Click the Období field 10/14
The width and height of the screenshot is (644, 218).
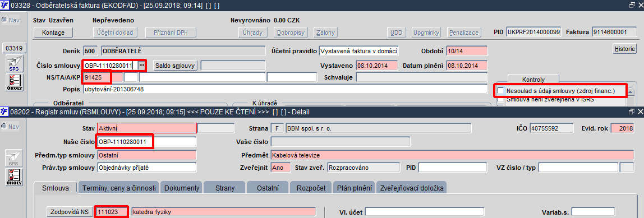pos(467,52)
